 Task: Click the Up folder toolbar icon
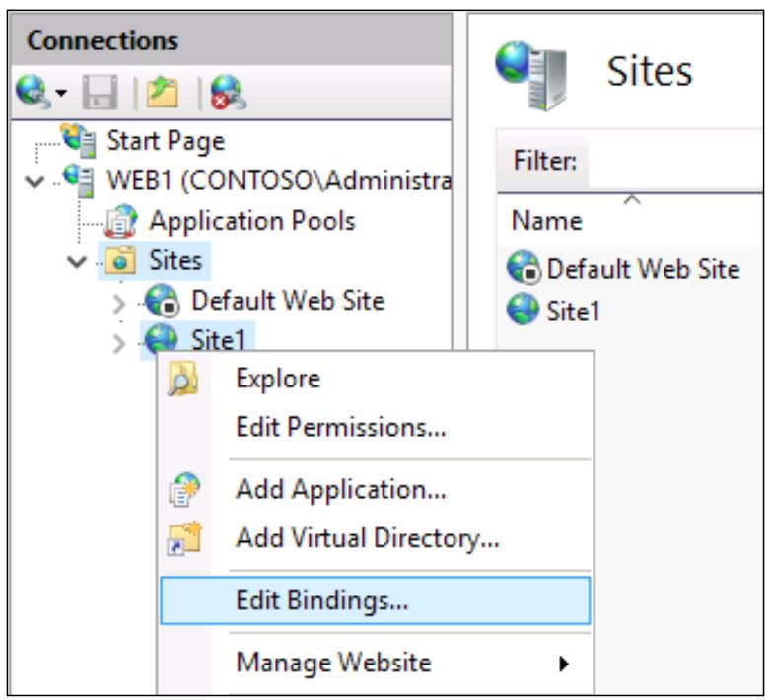(x=163, y=92)
